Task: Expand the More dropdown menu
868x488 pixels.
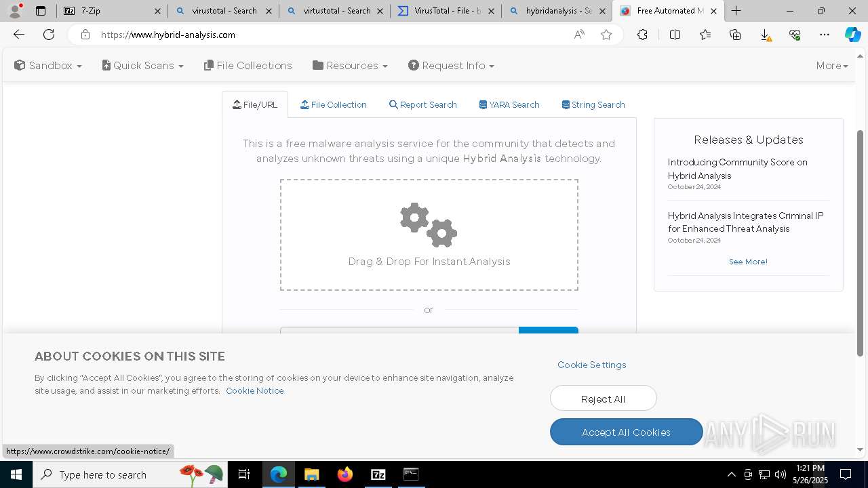Action: coord(832,66)
